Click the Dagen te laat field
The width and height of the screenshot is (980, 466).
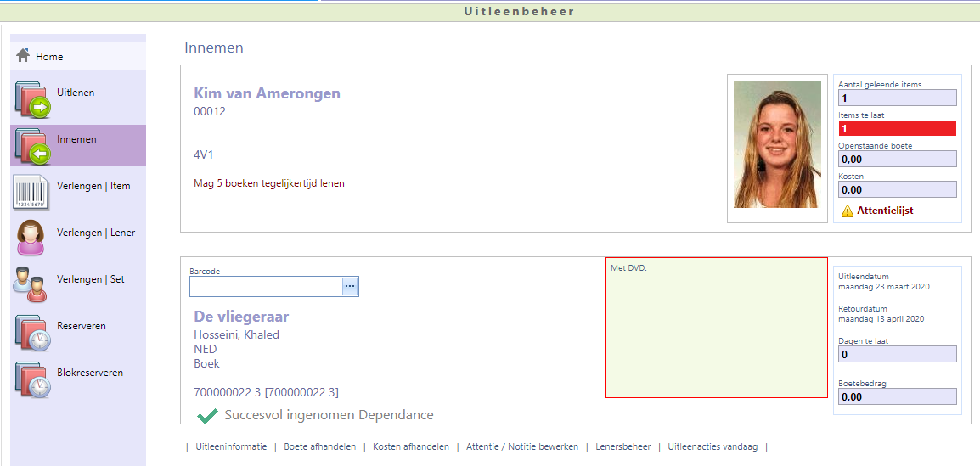[898, 354]
